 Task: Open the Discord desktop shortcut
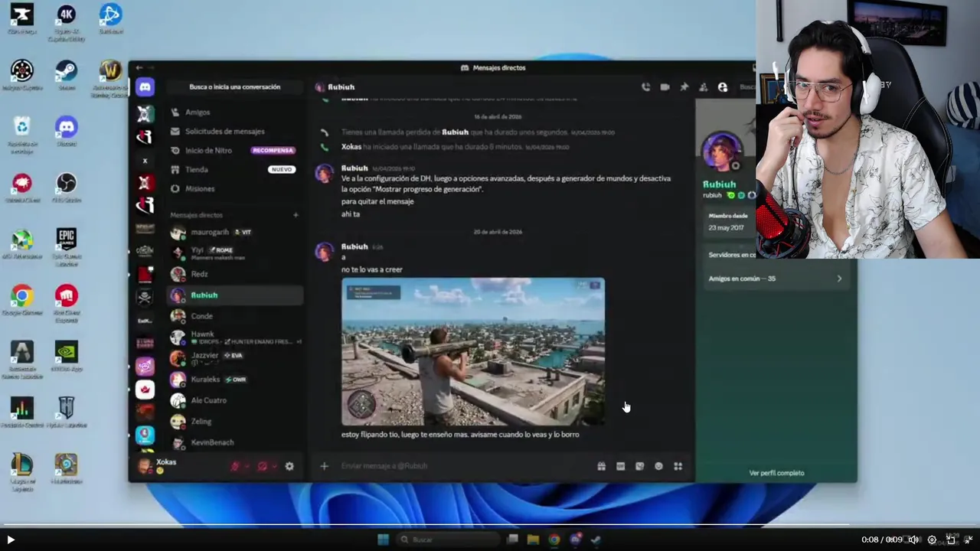point(67,130)
